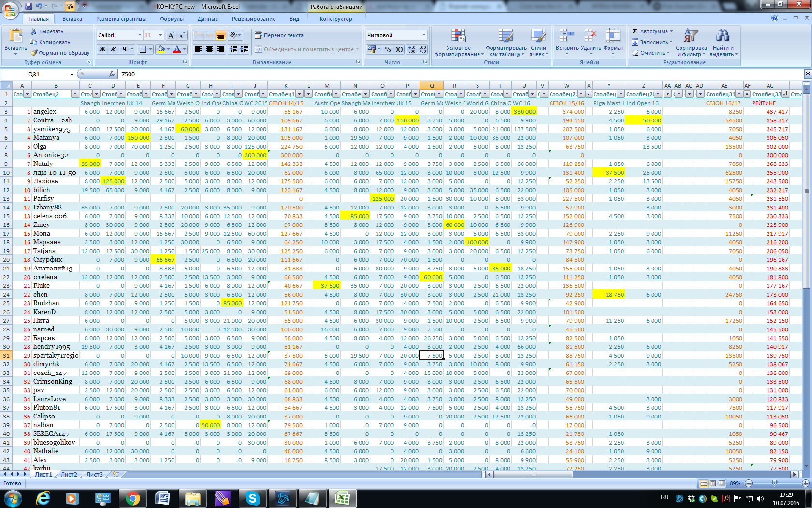The width and height of the screenshot is (812, 508).
Task: Open the Calibri font name dropdown
Action: 140,35
